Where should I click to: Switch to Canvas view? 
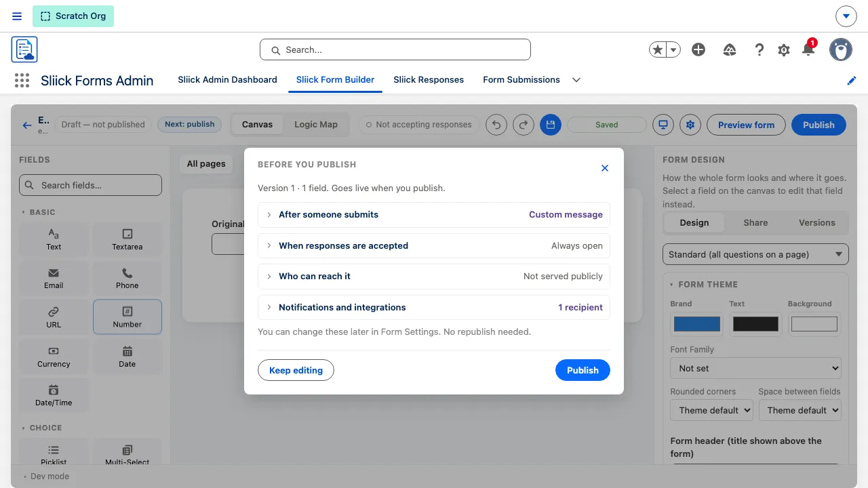point(257,125)
